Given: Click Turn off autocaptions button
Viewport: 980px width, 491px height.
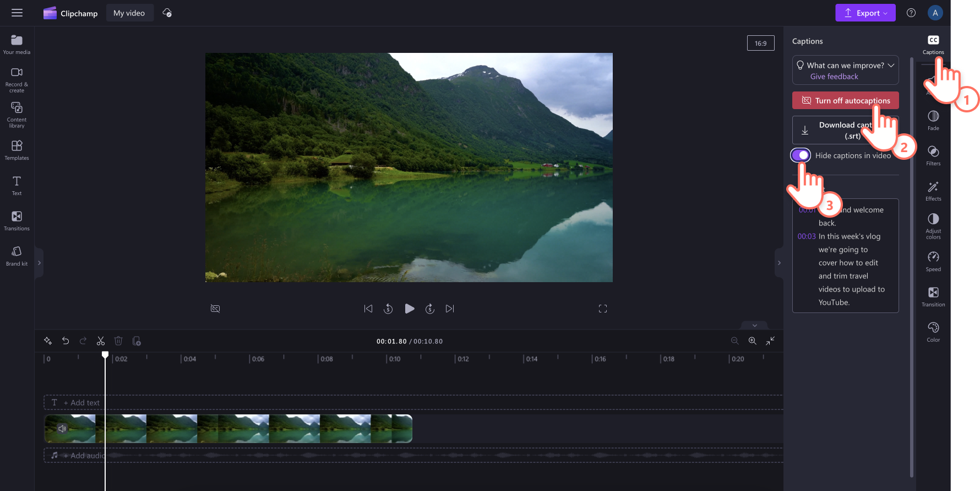Looking at the screenshot, I should pyautogui.click(x=845, y=100).
